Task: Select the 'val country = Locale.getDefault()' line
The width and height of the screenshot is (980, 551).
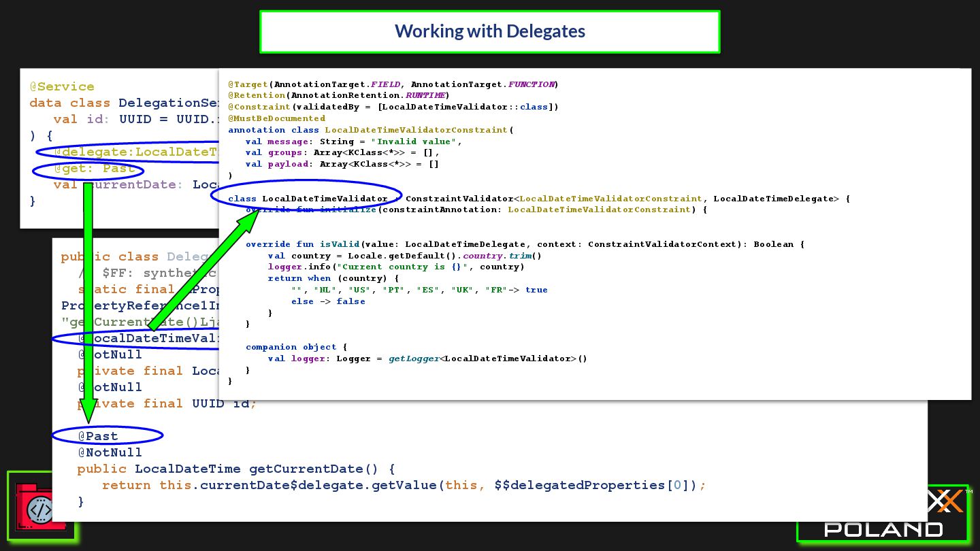Action: click(405, 256)
